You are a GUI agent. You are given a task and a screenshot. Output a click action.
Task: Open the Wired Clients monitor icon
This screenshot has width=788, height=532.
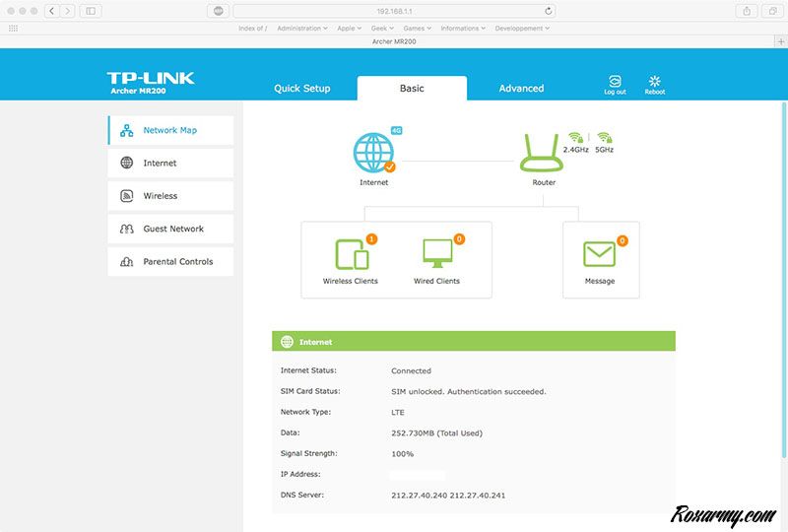pos(435,254)
